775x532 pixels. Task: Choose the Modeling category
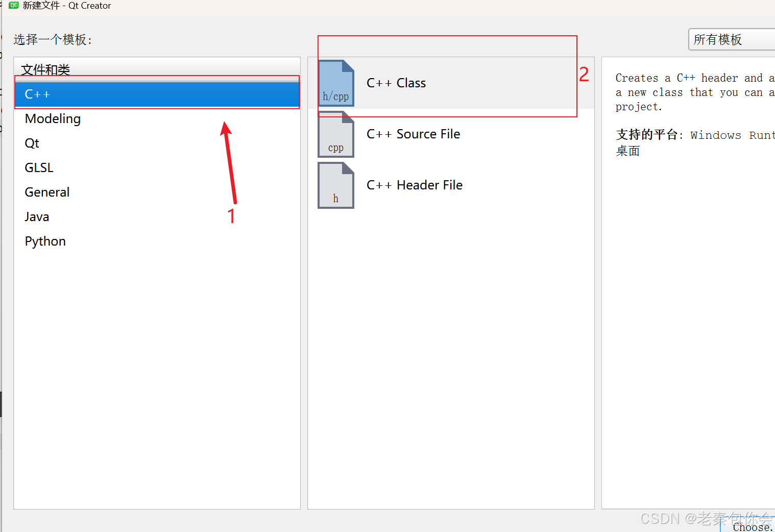[157, 119]
